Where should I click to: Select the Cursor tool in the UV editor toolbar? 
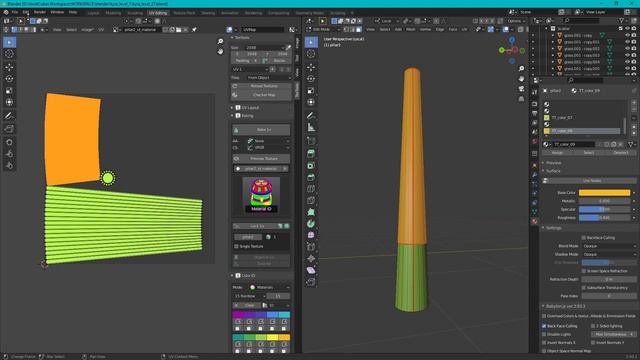tap(9, 54)
